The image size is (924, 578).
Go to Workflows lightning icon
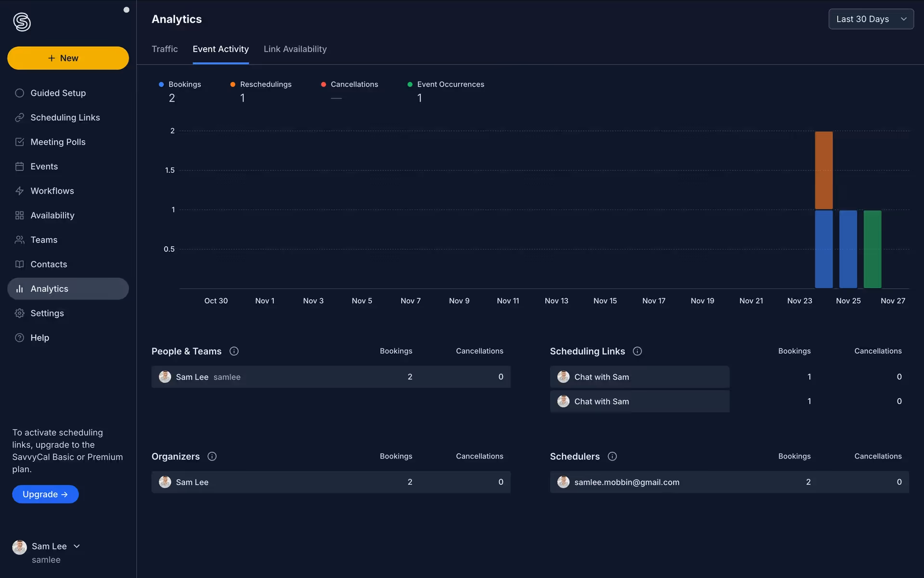tap(19, 191)
